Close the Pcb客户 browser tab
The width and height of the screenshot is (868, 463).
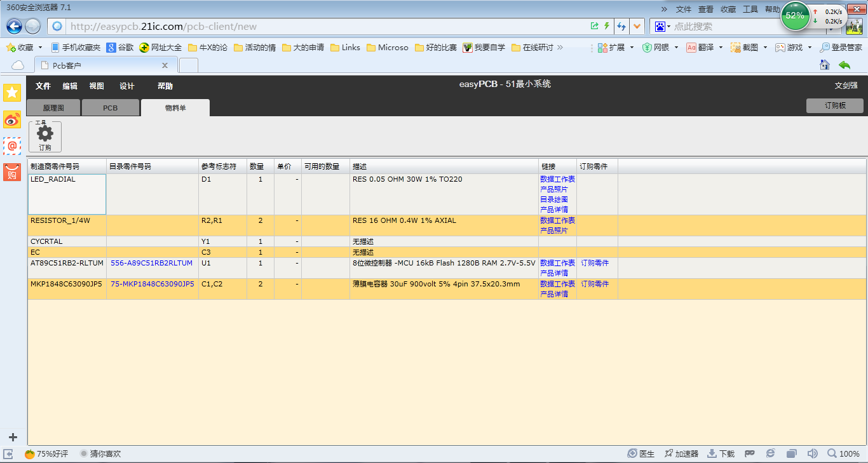click(165, 65)
